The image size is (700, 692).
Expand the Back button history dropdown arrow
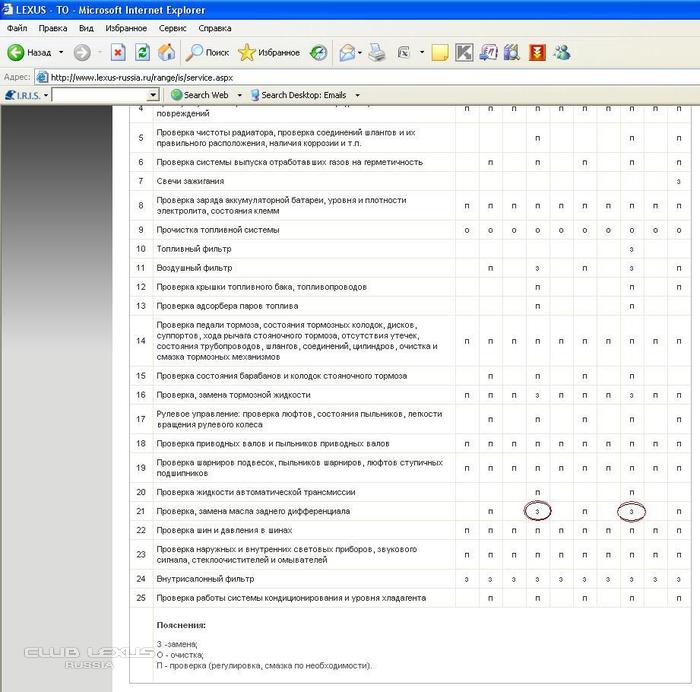pos(61,52)
